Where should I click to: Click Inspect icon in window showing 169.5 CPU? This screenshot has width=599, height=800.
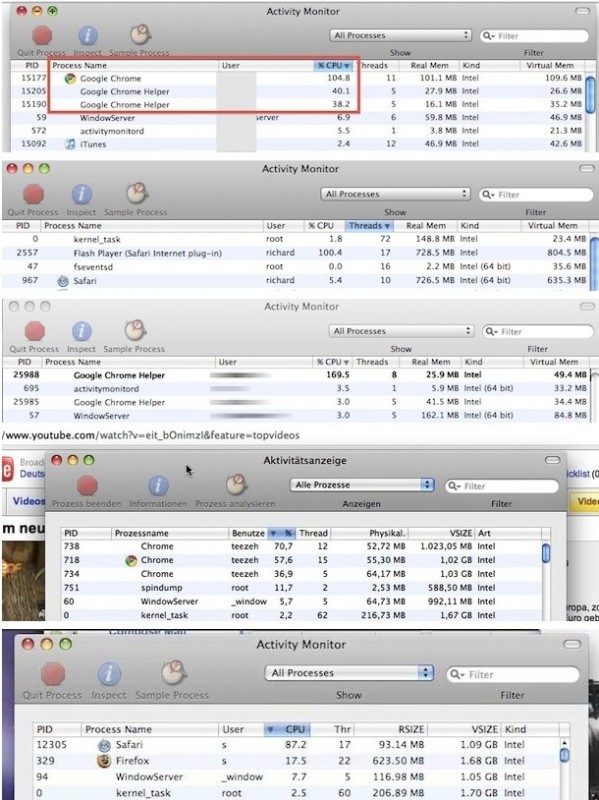click(x=82, y=331)
